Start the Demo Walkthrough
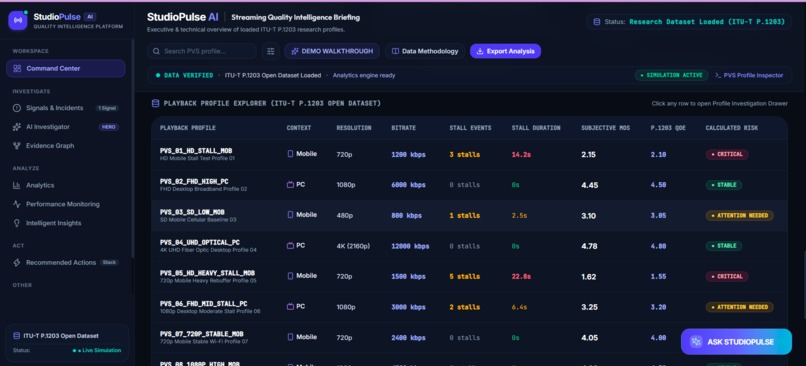Viewport: 806px width, 366px height. pos(332,51)
